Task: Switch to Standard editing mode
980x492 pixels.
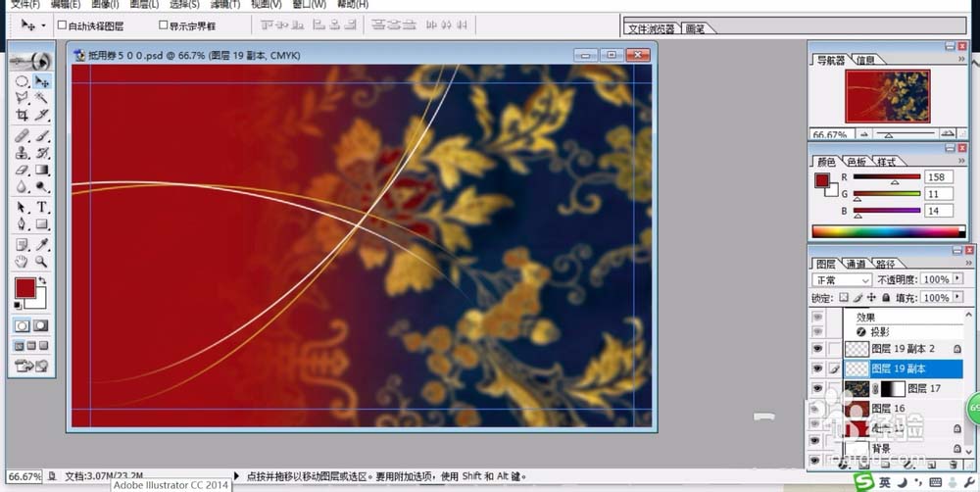Action: 23,325
